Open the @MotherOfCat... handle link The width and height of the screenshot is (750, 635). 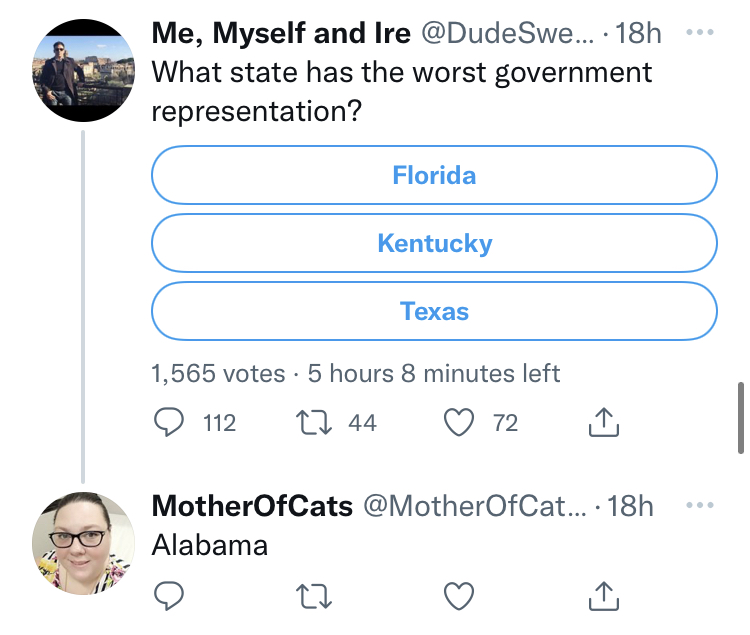click(x=474, y=506)
